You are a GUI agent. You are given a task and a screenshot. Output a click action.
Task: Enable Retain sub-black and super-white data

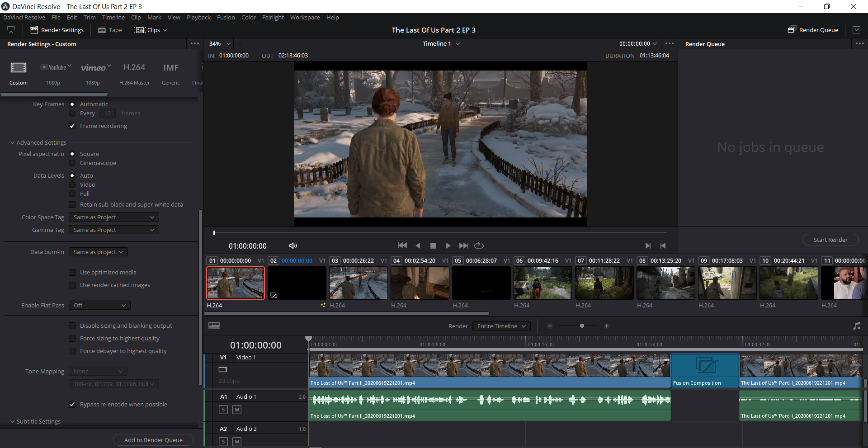[x=72, y=205]
